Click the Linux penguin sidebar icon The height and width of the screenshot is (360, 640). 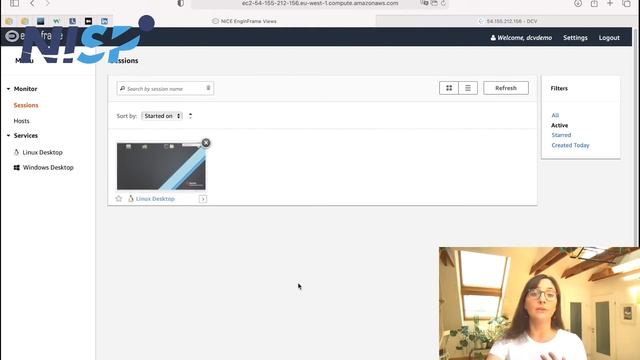coord(16,152)
